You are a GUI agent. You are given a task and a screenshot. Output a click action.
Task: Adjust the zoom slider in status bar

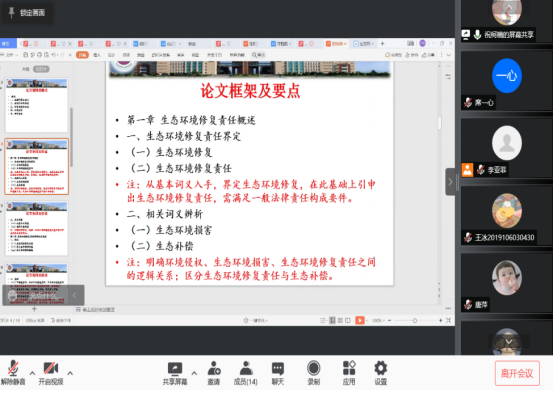pos(415,321)
